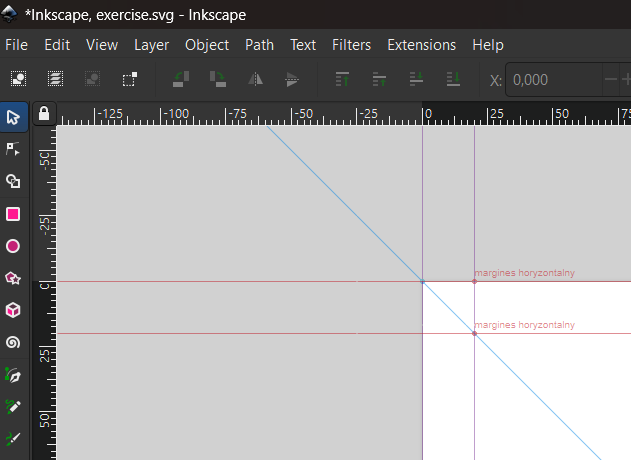Click upper 'margines horyzontalny' guide label
This screenshot has height=460, width=631.
pyautogui.click(x=524, y=273)
